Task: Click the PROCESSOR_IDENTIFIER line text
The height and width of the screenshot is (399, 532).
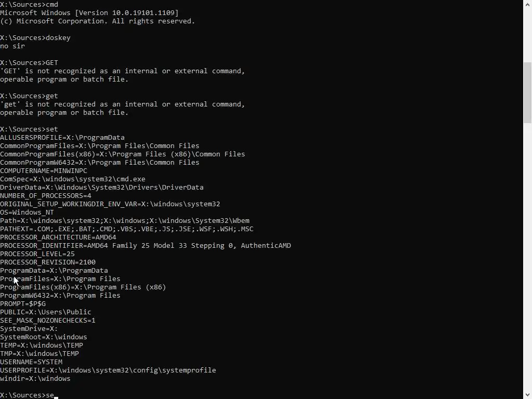Action: pyautogui.click(x=145, y=246)
